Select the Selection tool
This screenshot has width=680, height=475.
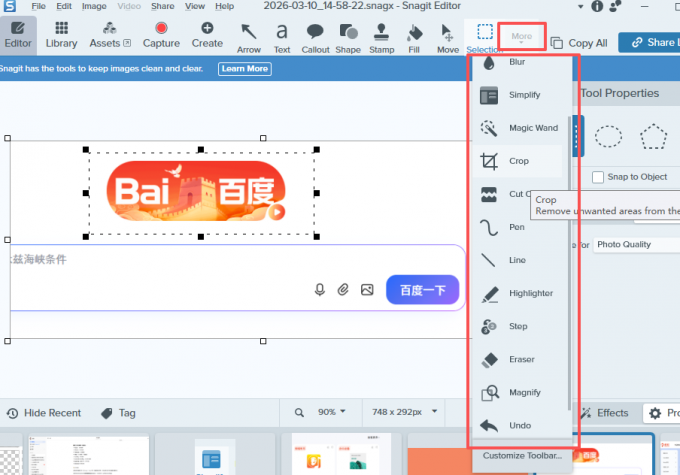[x=484, y=38]
